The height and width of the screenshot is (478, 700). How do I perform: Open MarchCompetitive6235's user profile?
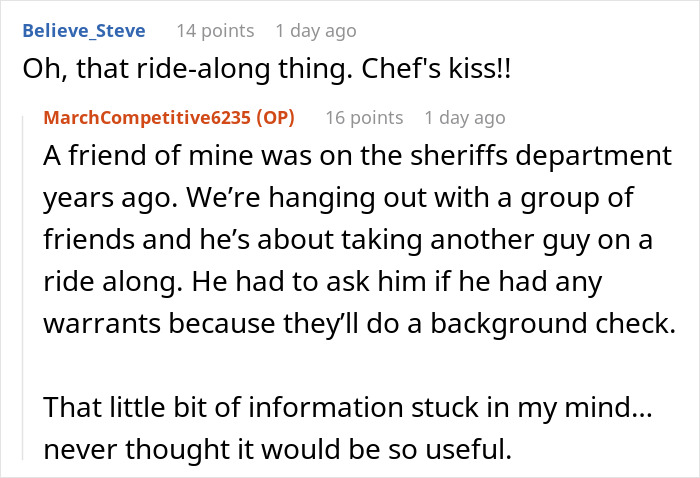pos(146,118)
